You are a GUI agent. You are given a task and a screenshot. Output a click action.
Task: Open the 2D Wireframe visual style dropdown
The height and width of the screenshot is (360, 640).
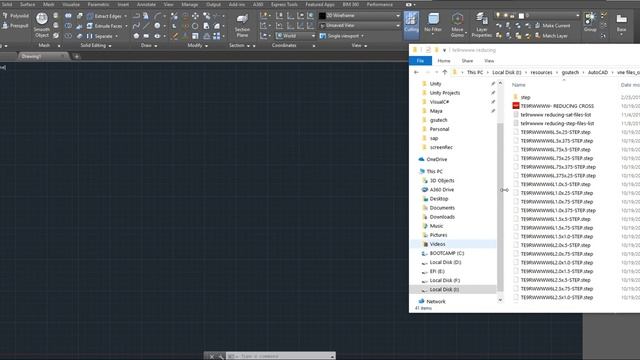tap(360, 16)
